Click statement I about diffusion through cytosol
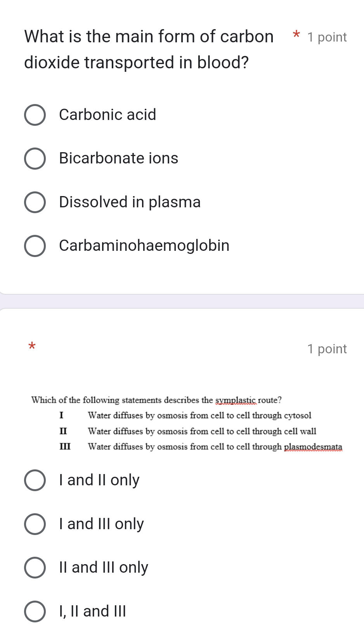 199,416
